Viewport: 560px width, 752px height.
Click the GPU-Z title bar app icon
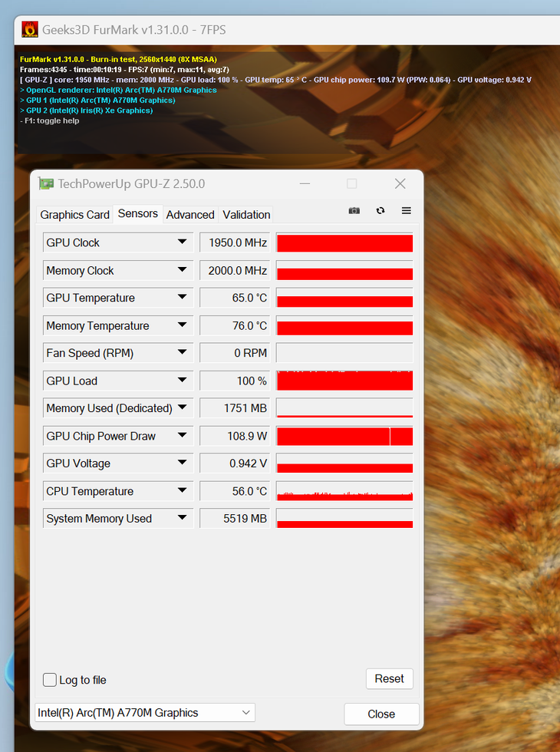click(46, 183)
